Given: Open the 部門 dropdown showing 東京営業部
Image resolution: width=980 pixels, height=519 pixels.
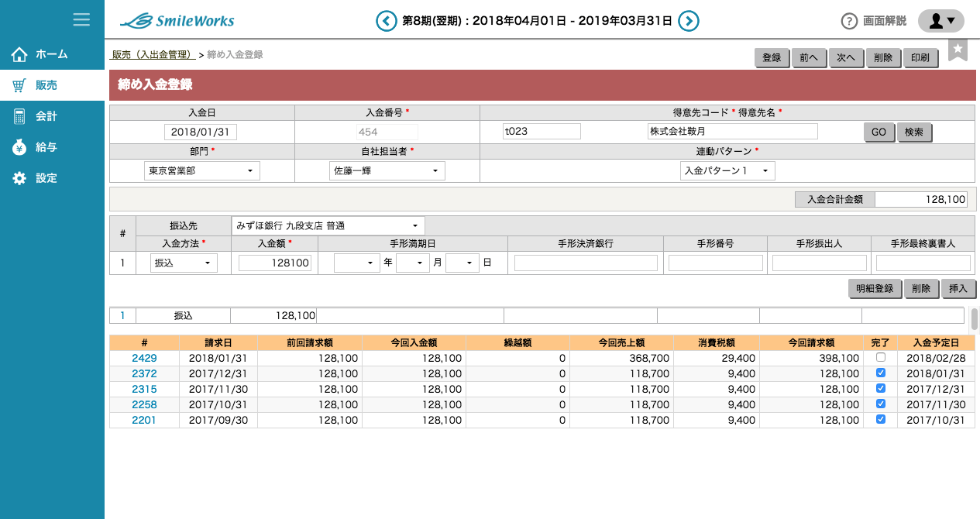Looking at the screenshot, I should coord(202,170).
